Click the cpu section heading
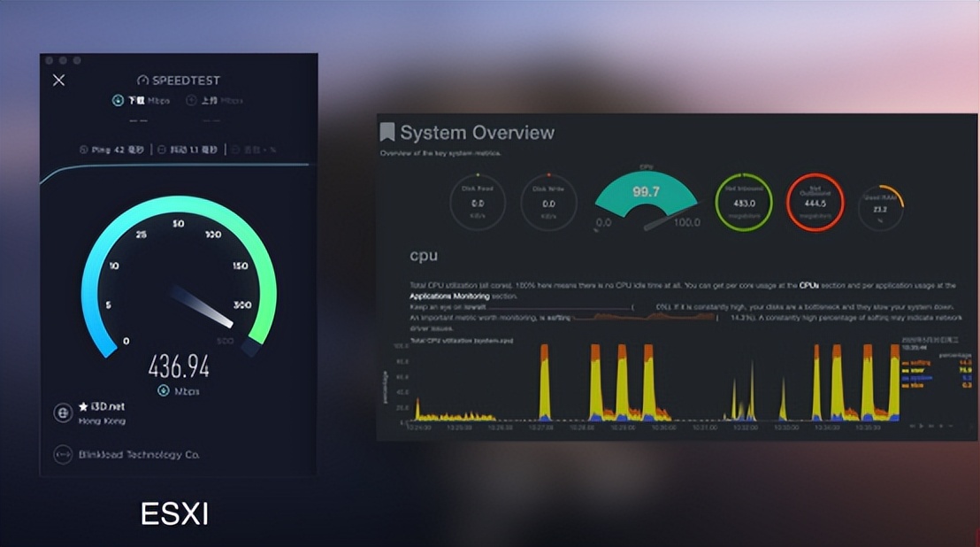This screenshot has height=547, width=980. 424,256
